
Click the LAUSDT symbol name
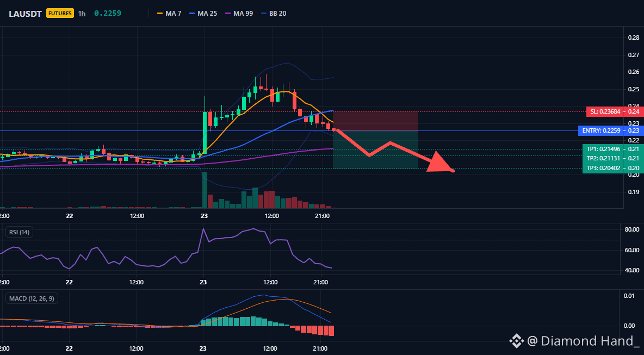point(26,14)
